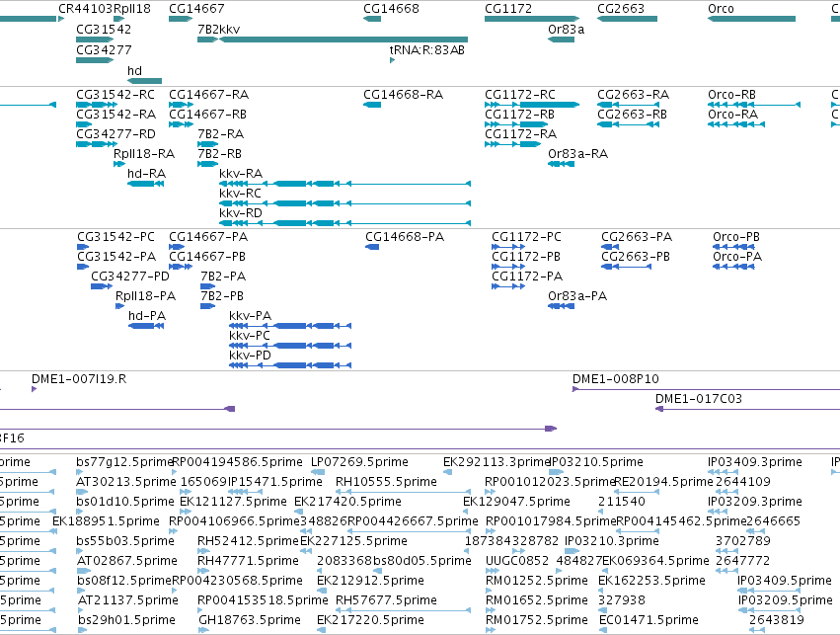
Task: Click the CG14668 gene label
Action: (x=391, y=9)
